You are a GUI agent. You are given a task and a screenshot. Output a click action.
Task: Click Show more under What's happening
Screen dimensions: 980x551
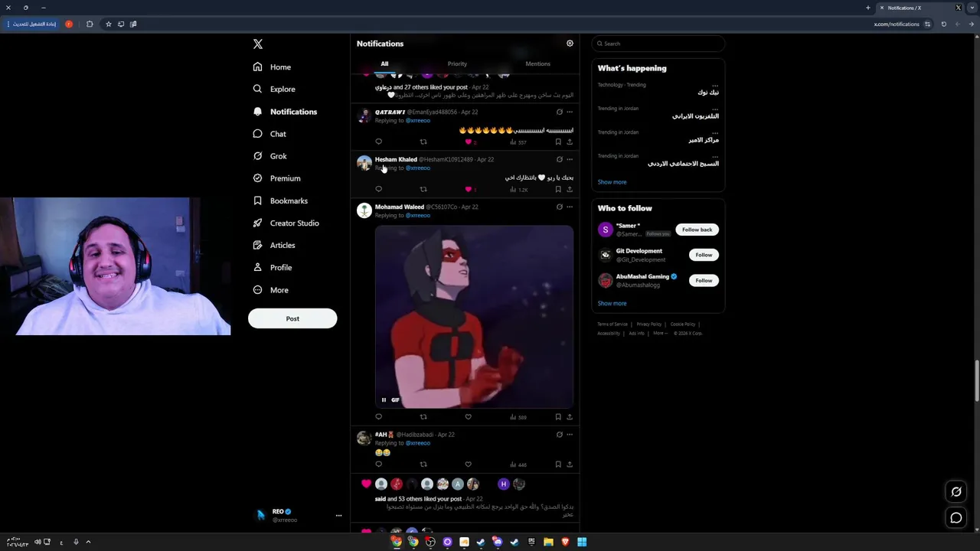612,182
